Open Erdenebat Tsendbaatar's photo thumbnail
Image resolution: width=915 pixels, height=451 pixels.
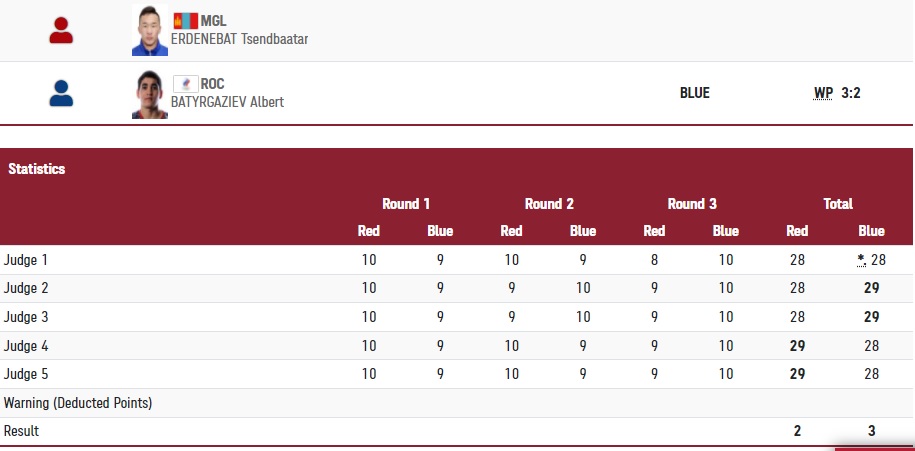tap(150, 31)
